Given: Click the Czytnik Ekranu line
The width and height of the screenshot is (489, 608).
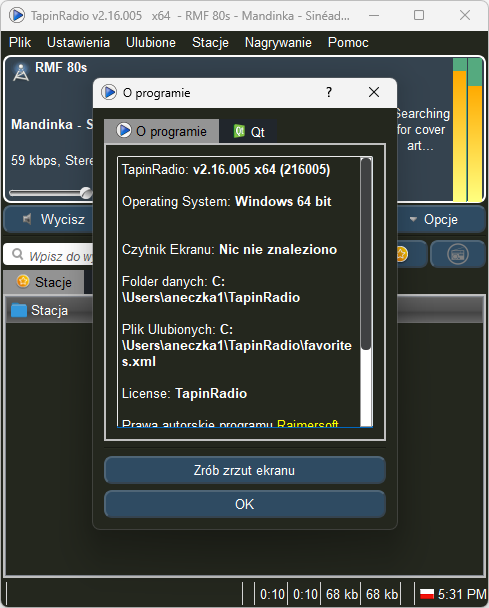Looking at the screenshot, I should tap(229, 249).
